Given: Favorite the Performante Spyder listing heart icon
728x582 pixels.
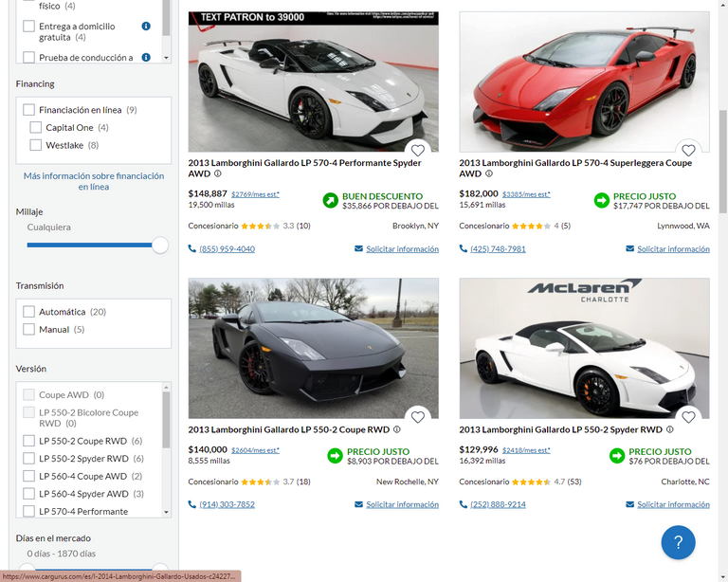Looking at the screenshot, I should coord(418,151).
